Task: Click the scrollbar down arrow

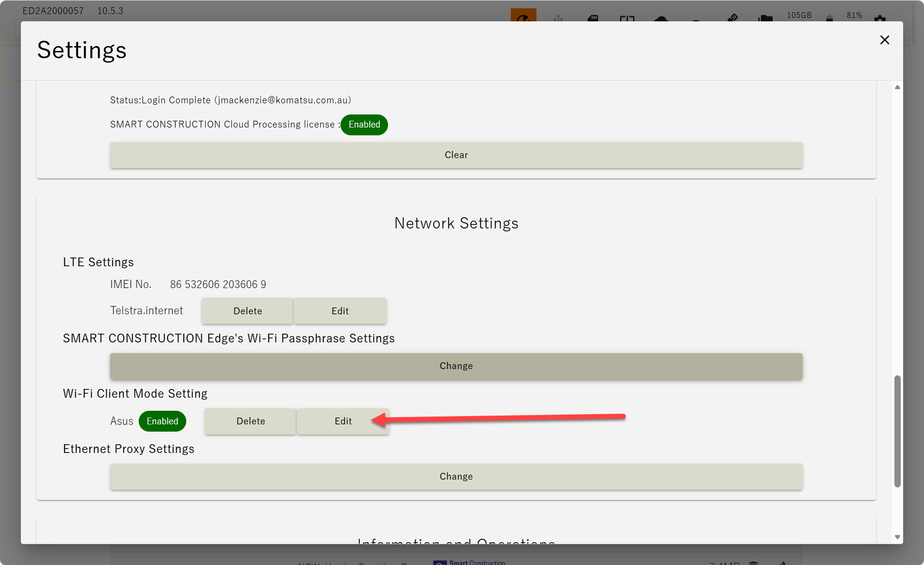Action: tap(897, 537)
